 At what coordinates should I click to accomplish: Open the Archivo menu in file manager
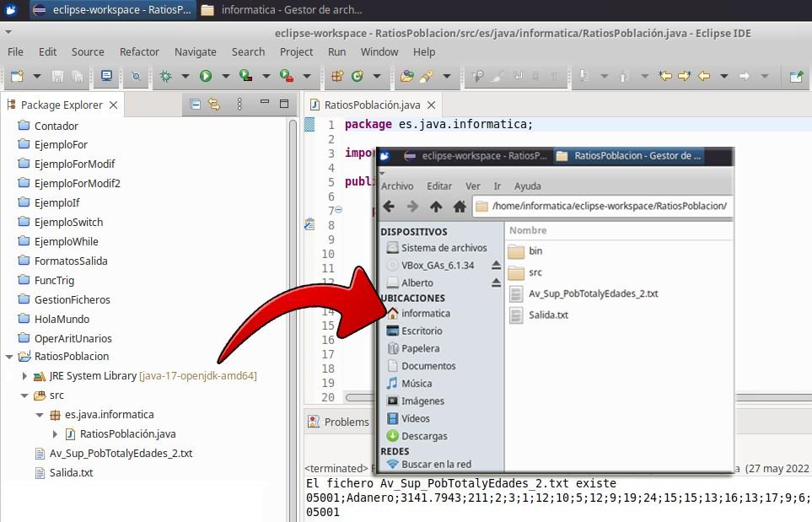coord(397,186)
